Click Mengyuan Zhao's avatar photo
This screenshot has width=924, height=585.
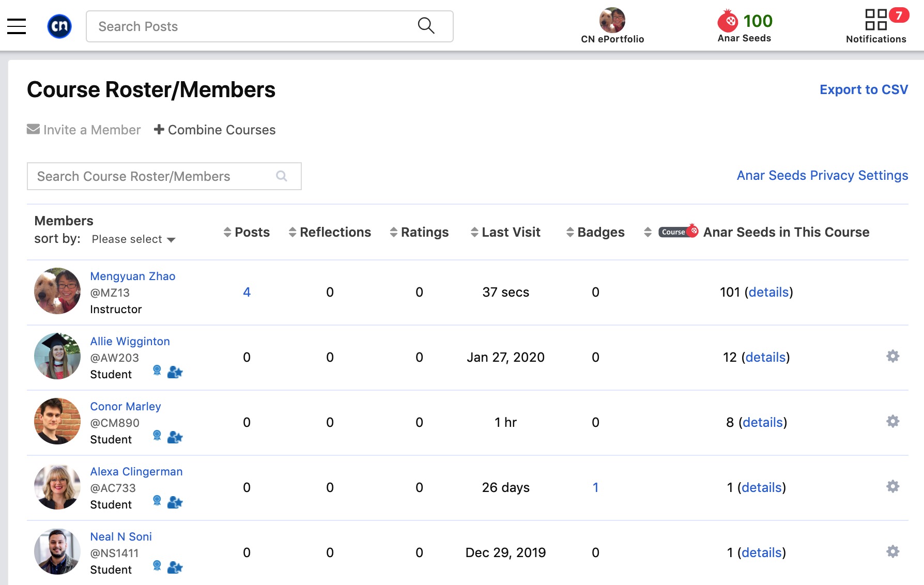point(57,291)
